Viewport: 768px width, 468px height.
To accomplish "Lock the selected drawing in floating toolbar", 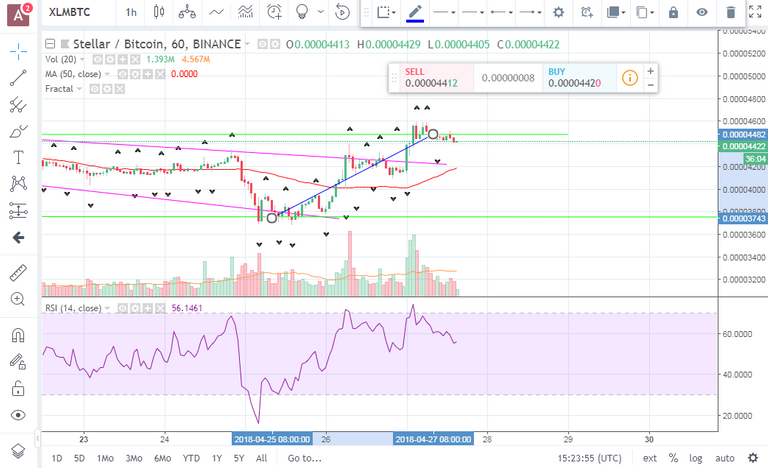I will [673, 12].
